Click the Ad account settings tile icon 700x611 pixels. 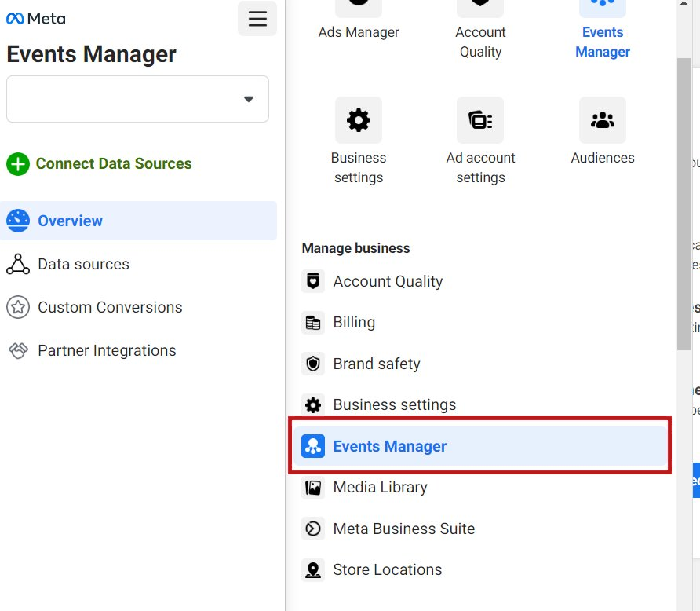pos(480,120)
